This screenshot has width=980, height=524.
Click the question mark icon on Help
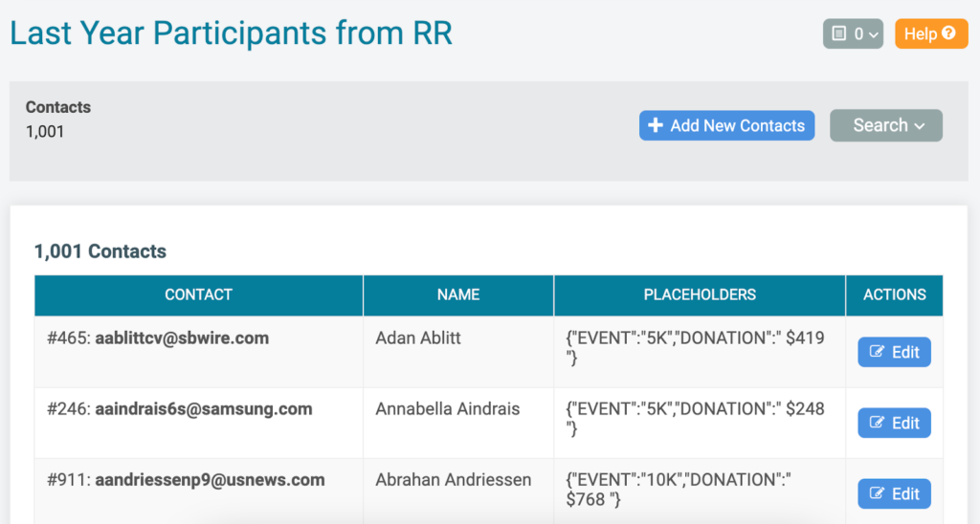[x=948, y=33]
